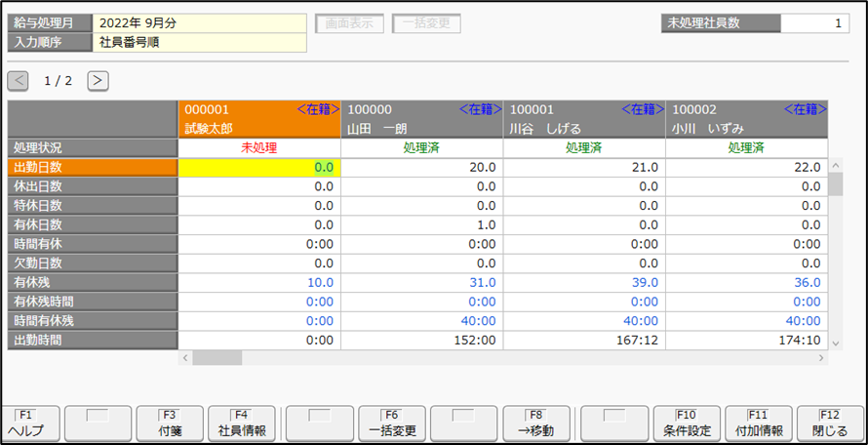The image size is (868, 445).
Task: Click the 給与処理月 2022年 9月分 field
Action: click(x=200, y=23)
